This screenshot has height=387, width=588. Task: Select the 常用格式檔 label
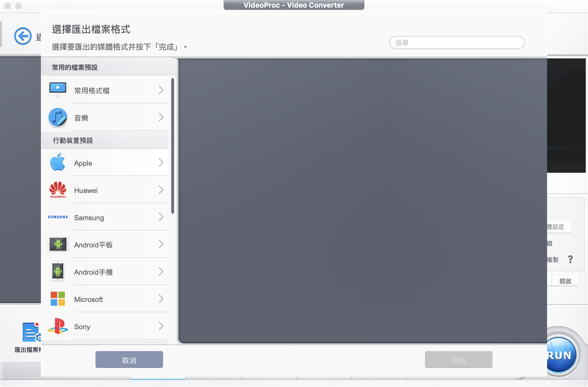[x=92, y=90]
